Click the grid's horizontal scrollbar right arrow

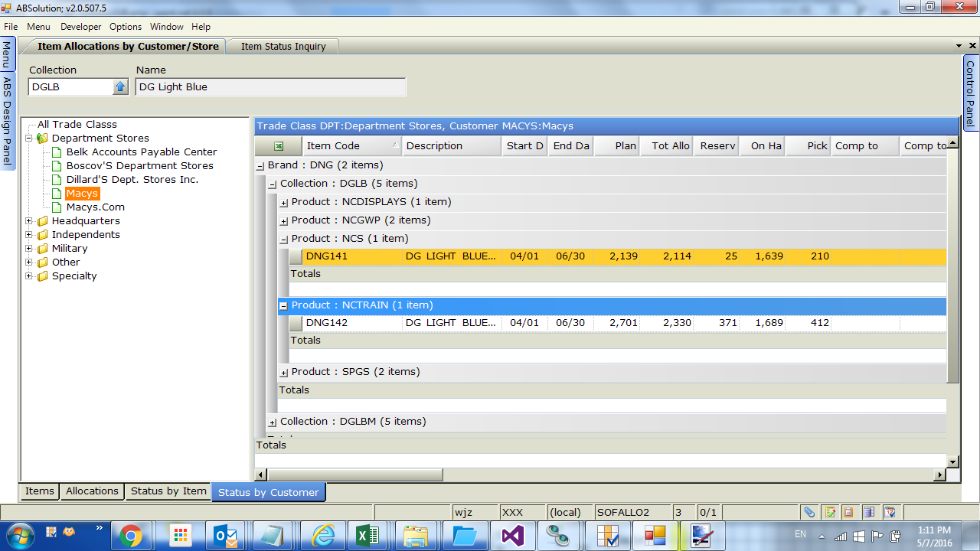pos(940,475)
